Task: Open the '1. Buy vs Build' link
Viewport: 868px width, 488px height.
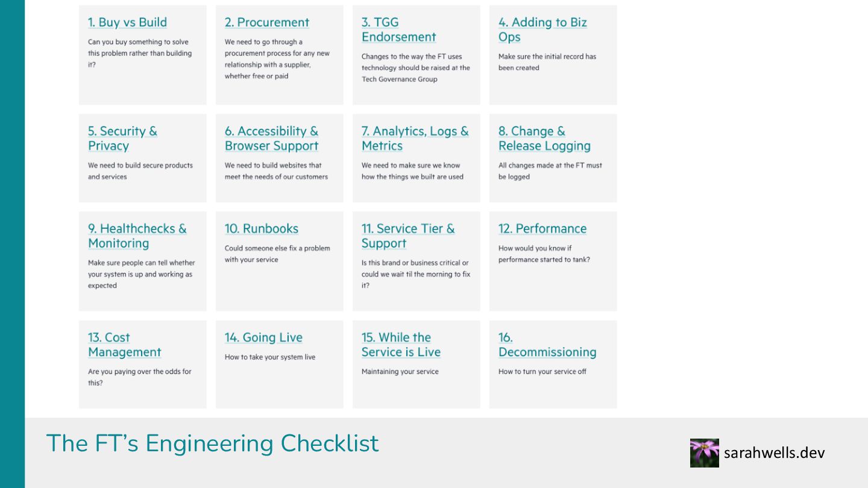Action: coord(127,22)
